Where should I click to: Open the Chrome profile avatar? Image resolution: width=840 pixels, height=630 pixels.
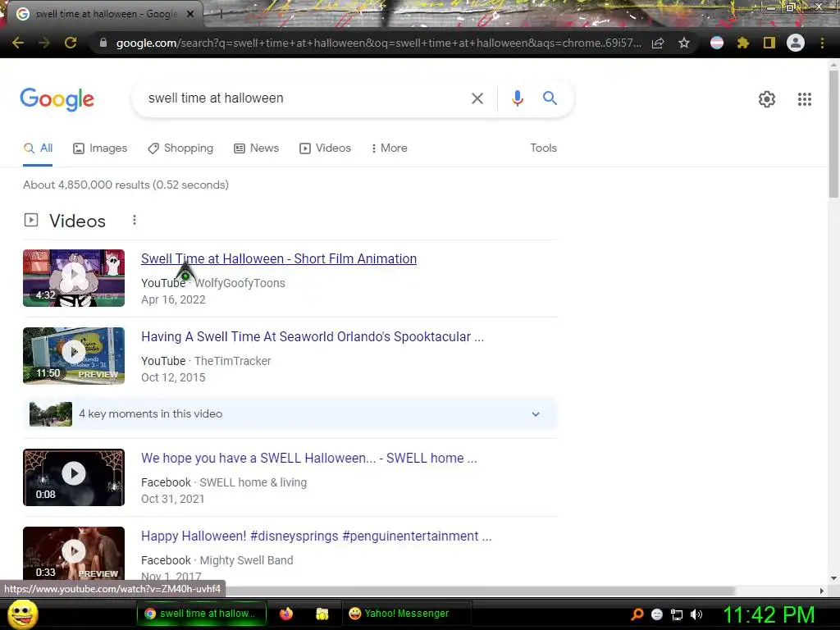point(796,43)
